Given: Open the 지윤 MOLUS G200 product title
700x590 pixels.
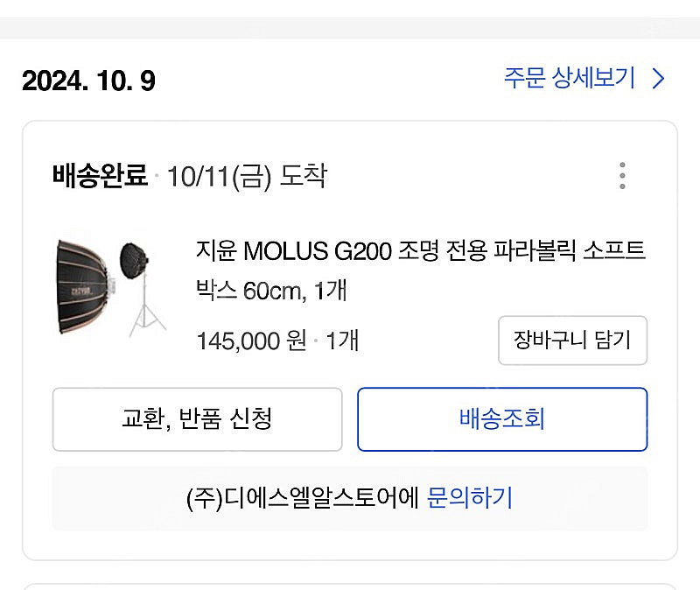Looking at the screenshot, I should (421, 251).
